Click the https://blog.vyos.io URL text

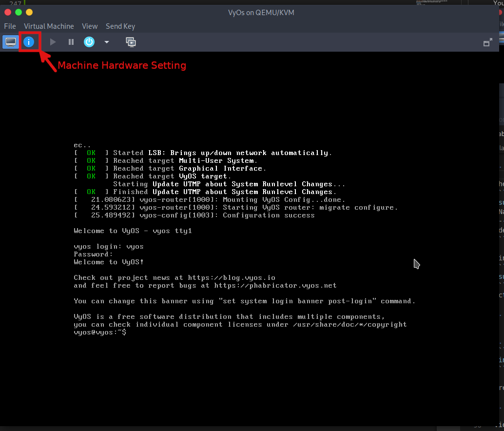click(x=232, y=278)
